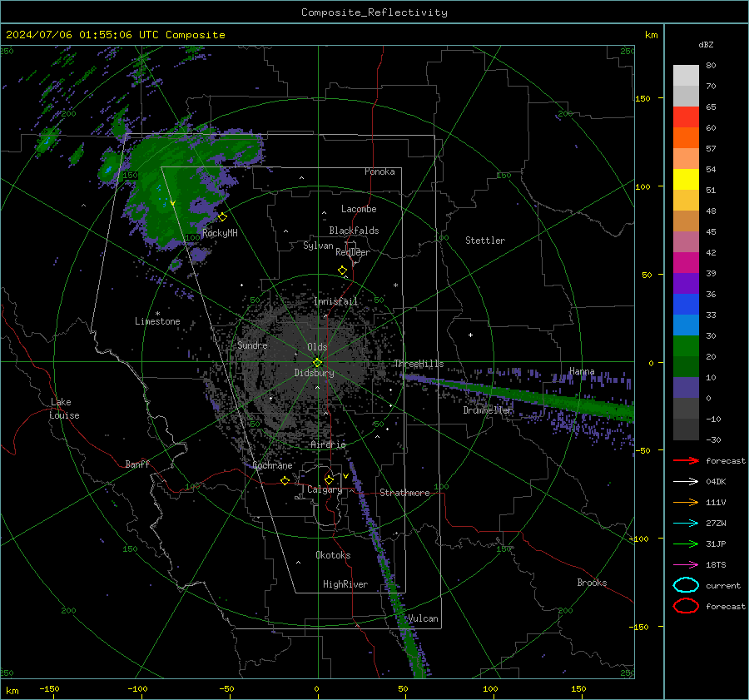
Task: Click the RockyMH label
Action: click(220, 233)
